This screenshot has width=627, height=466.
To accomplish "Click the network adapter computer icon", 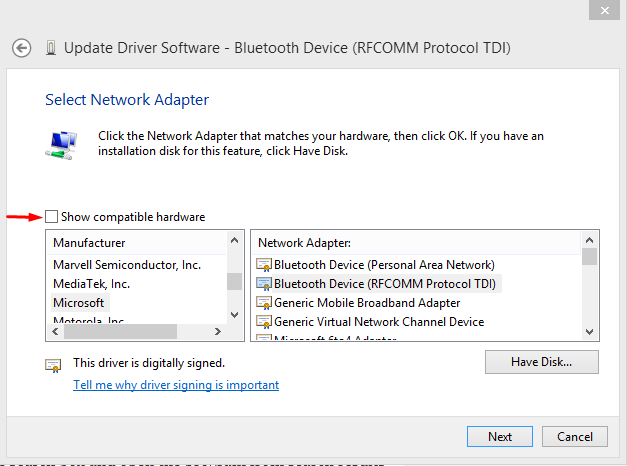I will click(x=61, y=145).
